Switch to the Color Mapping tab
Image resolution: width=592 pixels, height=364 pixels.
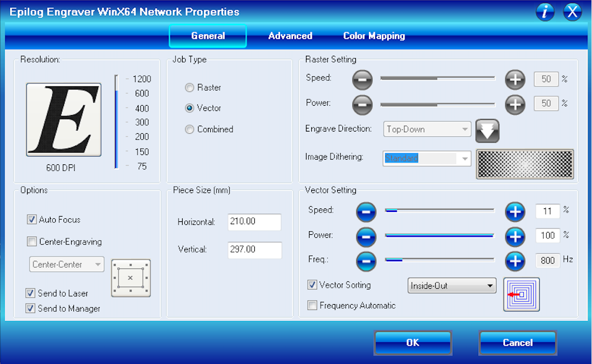[x=374, y=36]
